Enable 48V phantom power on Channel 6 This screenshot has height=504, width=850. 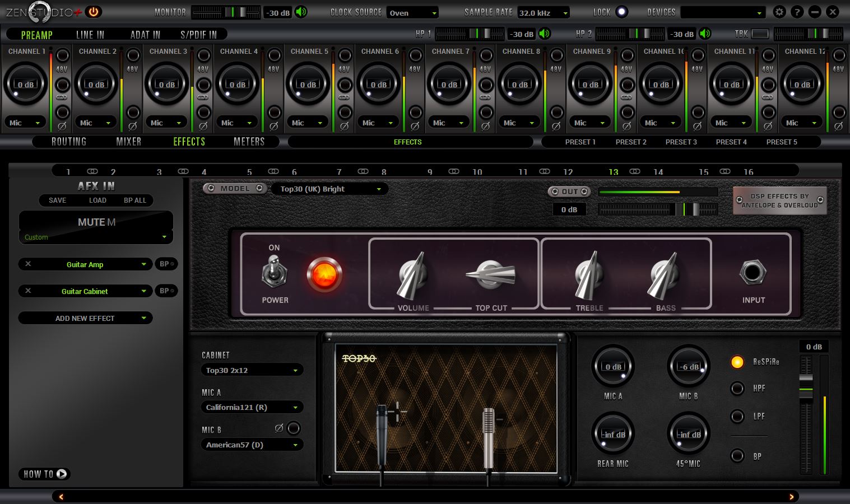coord(416,55)
